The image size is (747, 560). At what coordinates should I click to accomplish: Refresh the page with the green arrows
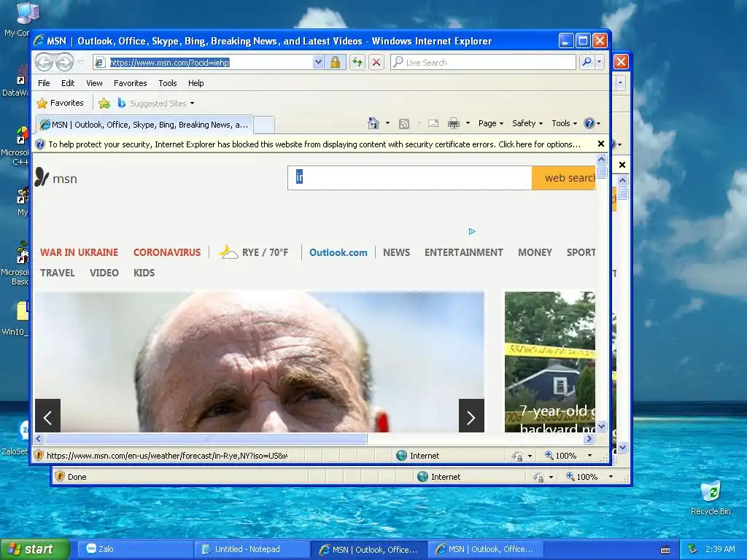(x=357, y=63)
